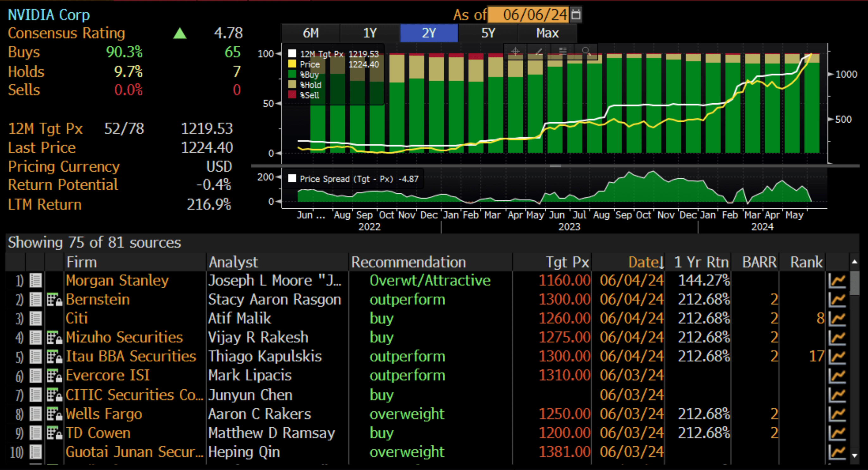
Task: Click Bernstein locked model icon
Action: 54,299
